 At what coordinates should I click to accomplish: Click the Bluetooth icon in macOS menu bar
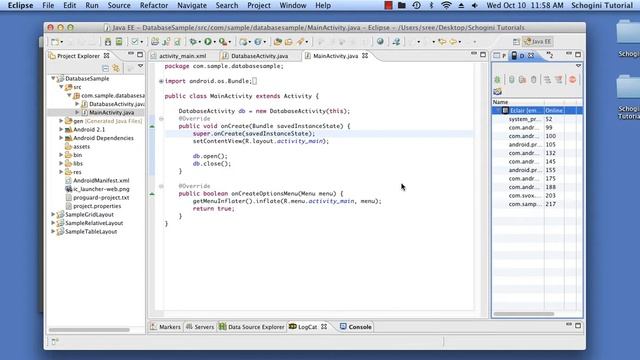pos(431,5)
